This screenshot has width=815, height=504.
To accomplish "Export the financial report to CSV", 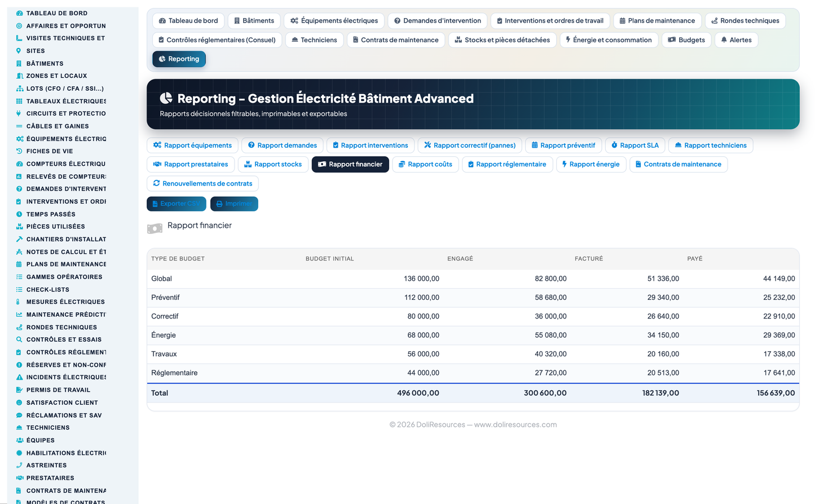I will point(177,204).
